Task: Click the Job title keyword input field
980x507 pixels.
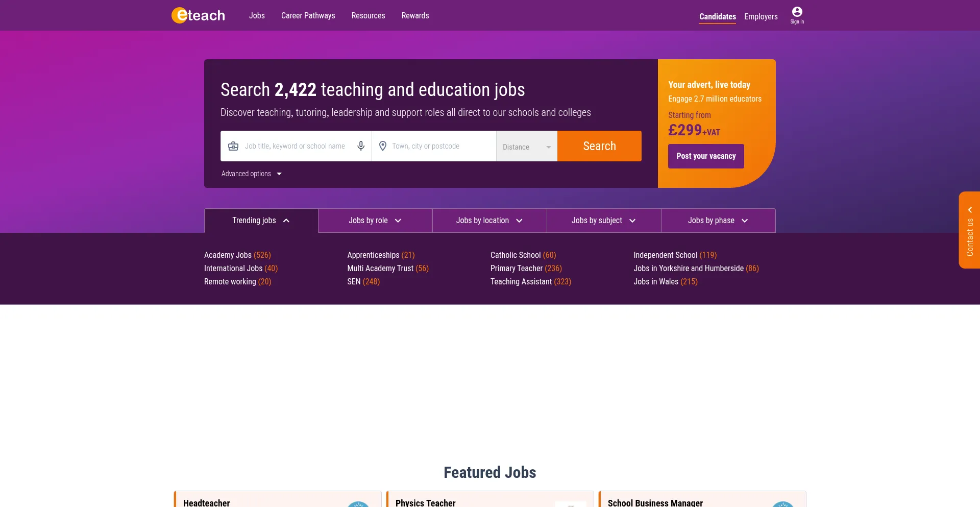Action: point(296,147)
